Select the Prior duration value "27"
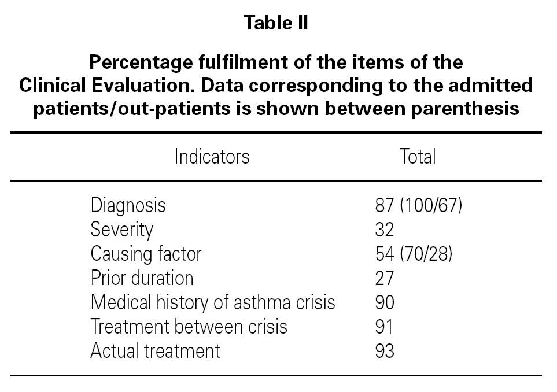 385,278
